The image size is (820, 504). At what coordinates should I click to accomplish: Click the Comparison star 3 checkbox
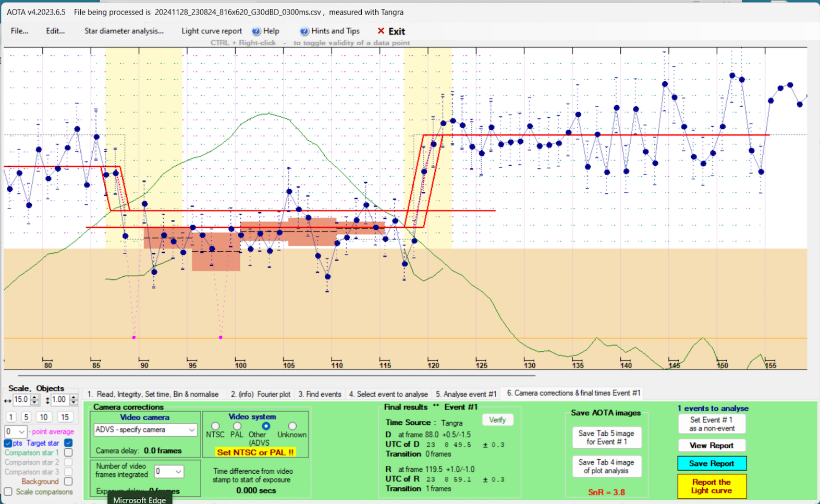(x=68, y=472)
